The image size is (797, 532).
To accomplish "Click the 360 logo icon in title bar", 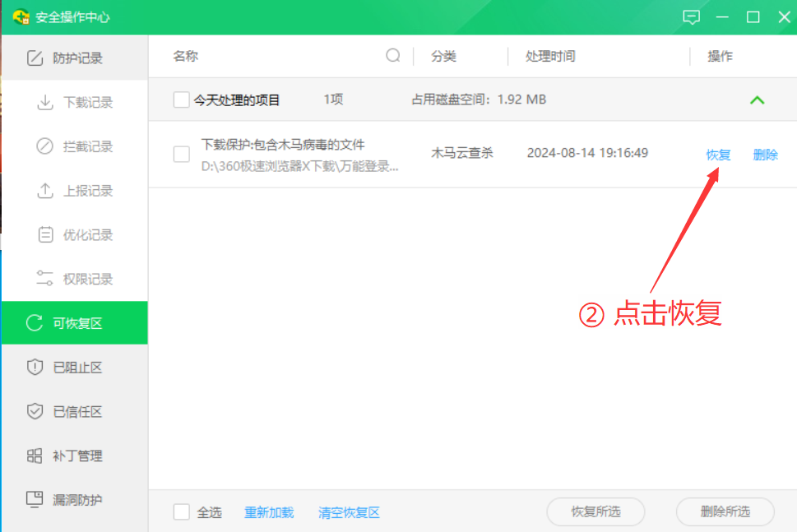I will coord(21,17).
